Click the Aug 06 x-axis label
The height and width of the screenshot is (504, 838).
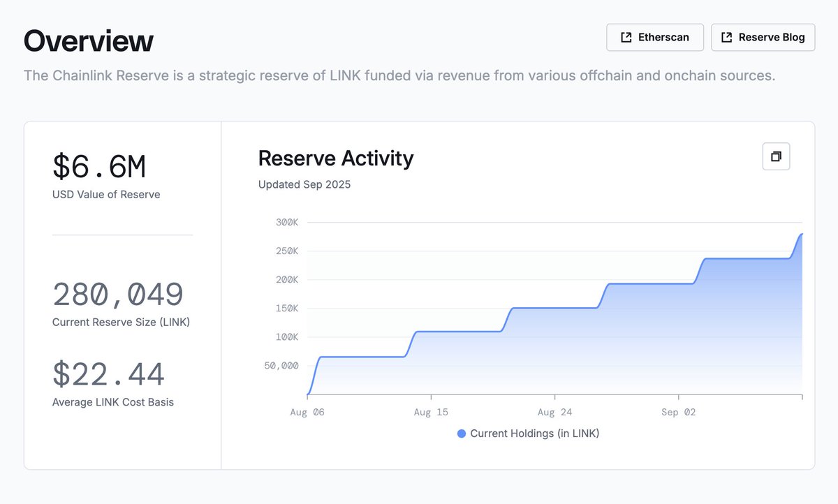click(x=307, y=413)
